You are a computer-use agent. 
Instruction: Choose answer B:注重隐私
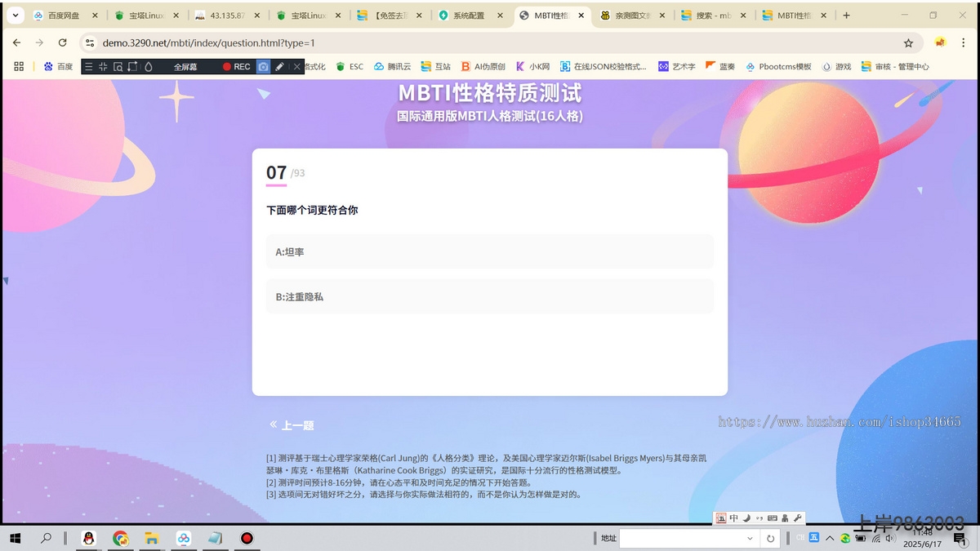pyautogui.click(x=489, y=297)
